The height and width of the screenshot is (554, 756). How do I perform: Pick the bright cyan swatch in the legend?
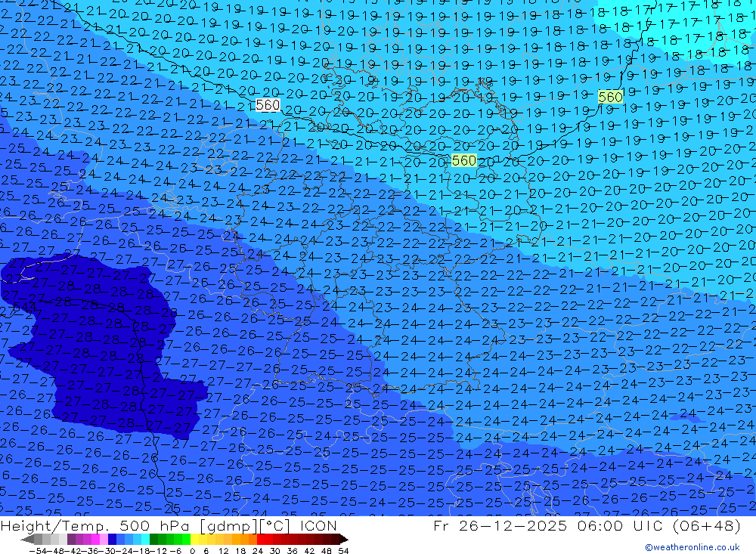pyautogui.click(x=145, y=539)
